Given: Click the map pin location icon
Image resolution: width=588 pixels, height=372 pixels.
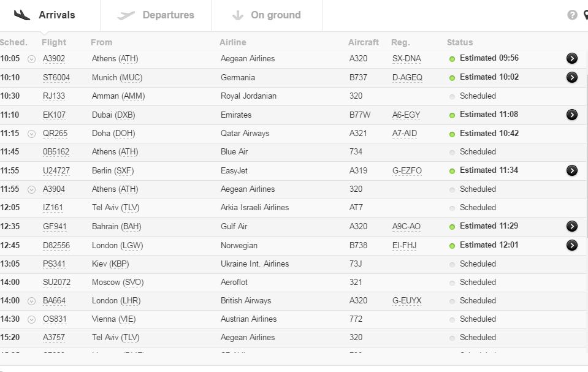Looking at the screenshot, I should pos(585,15).
